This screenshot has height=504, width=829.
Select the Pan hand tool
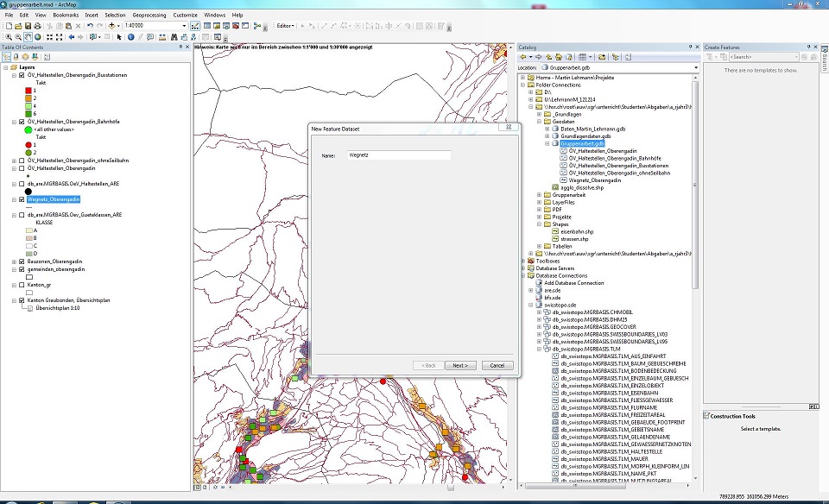click(28, 37)
